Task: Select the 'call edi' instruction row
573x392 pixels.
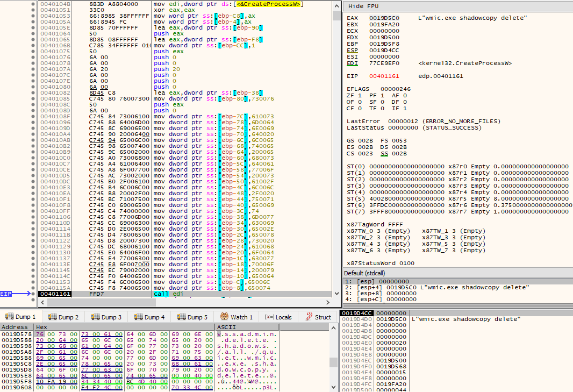Action: [185, 294]
